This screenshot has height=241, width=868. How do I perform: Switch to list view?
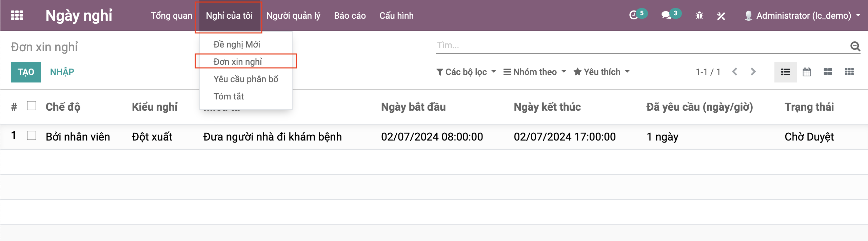point(785,72)
